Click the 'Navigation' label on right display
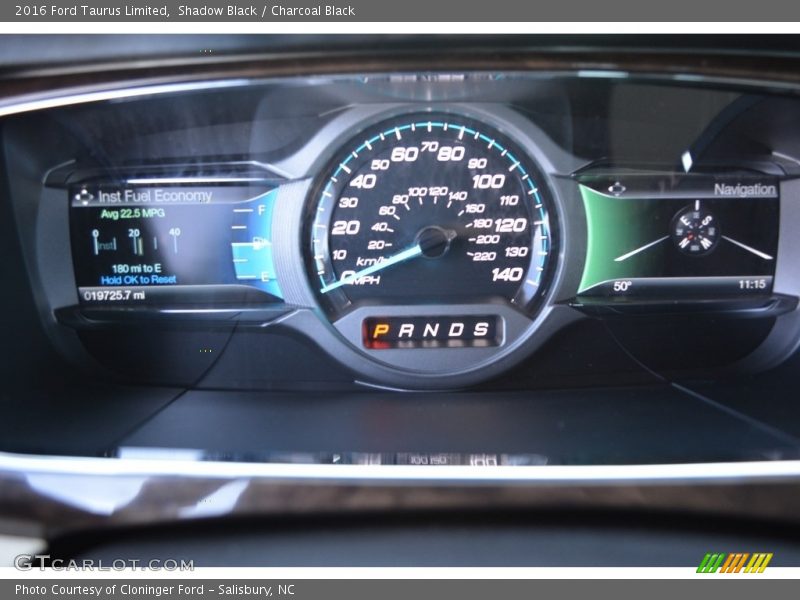800x600 pixels. click(x=744, y=189)
